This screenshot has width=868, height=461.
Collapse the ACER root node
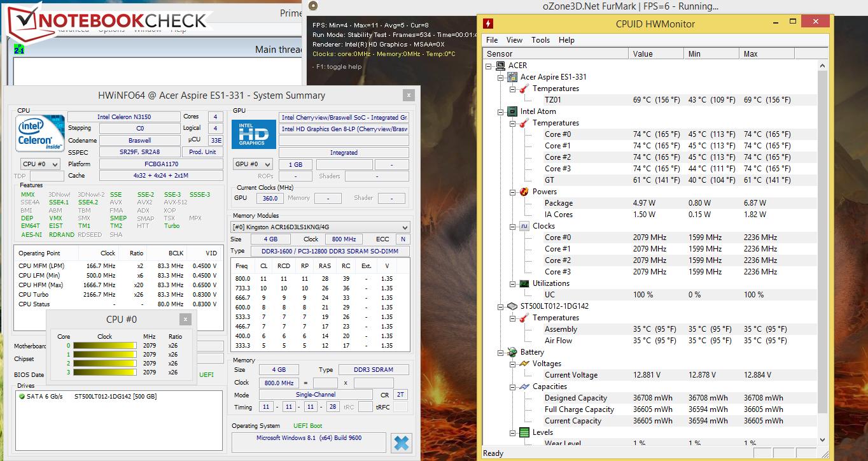pyautogui.click(x=489, y=66)
